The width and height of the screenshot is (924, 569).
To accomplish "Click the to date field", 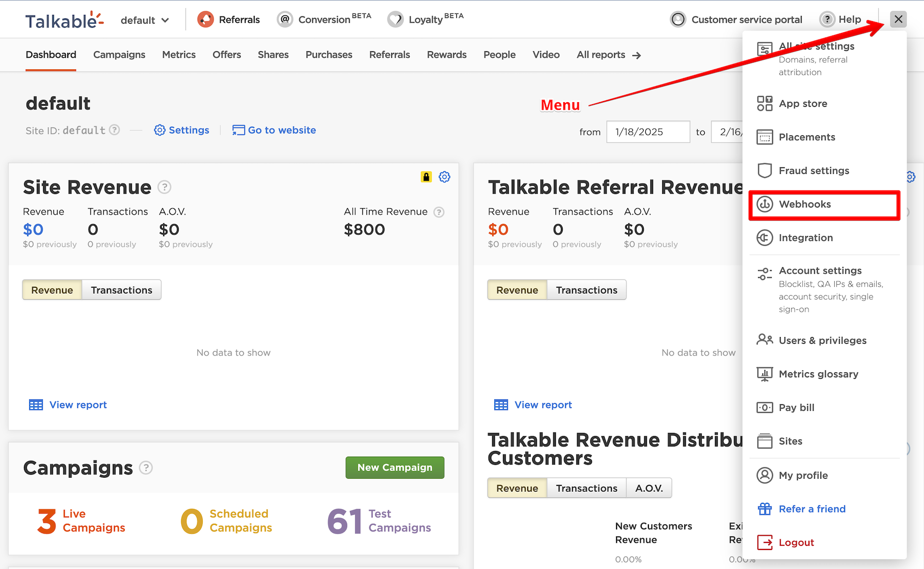I will (727, 132).
